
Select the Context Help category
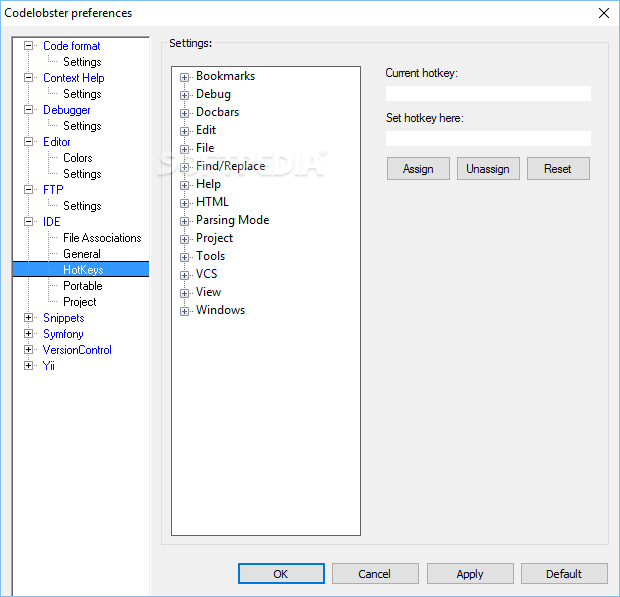pos(74,78)
